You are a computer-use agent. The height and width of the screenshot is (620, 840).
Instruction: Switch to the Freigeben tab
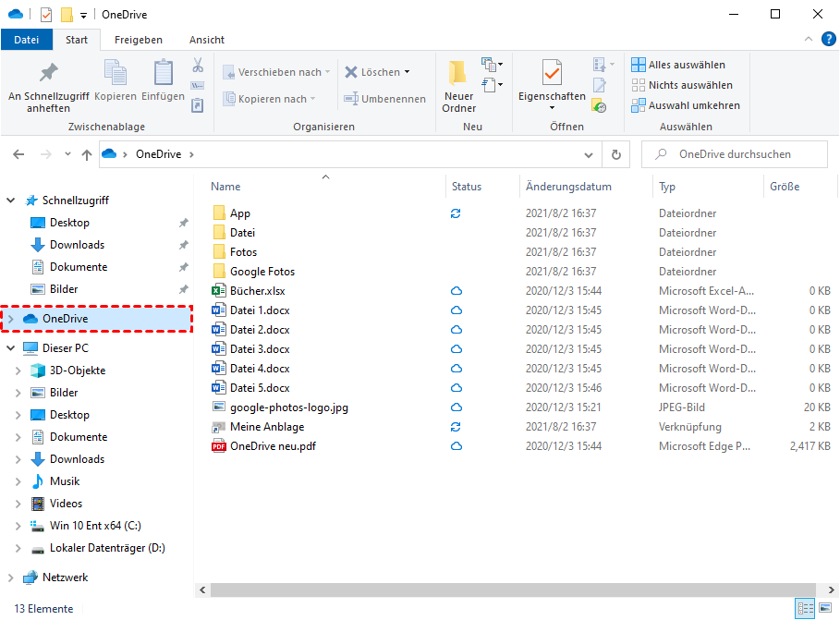pos(139,40)
